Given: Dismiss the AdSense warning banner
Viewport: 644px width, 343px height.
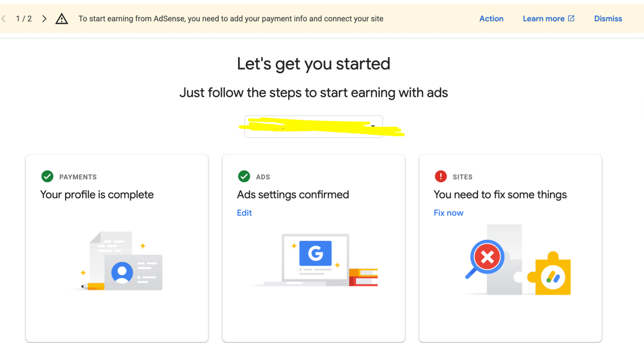Looking at the screenshot, I should [x=608, y=19].
